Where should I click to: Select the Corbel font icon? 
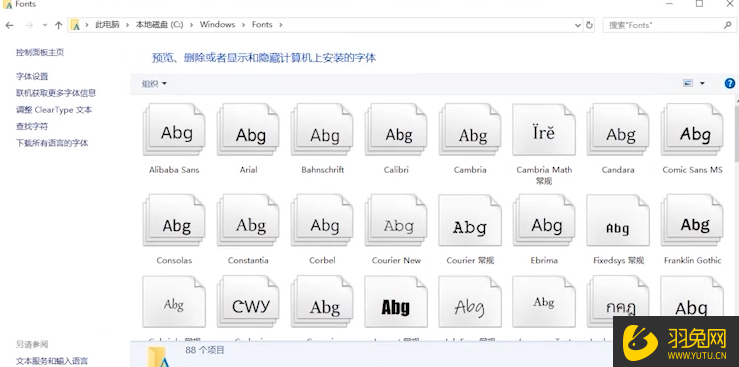322,220
